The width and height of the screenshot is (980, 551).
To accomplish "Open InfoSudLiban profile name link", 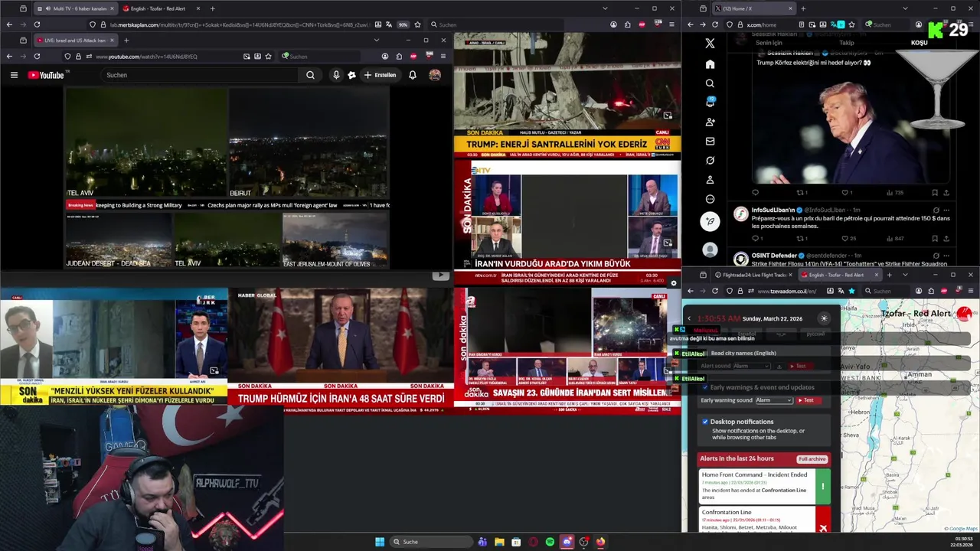I will pos(773,210).
